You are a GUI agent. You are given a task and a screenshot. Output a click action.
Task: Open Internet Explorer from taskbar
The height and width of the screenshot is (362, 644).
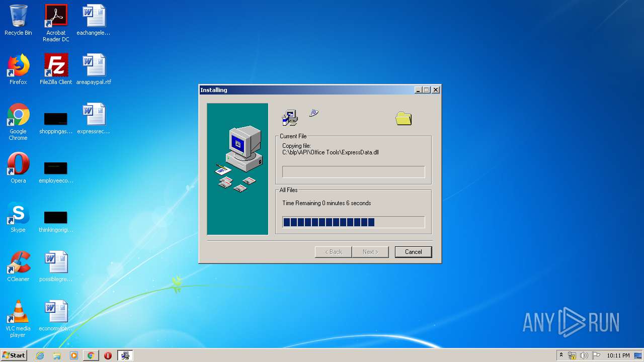[40, 355]
